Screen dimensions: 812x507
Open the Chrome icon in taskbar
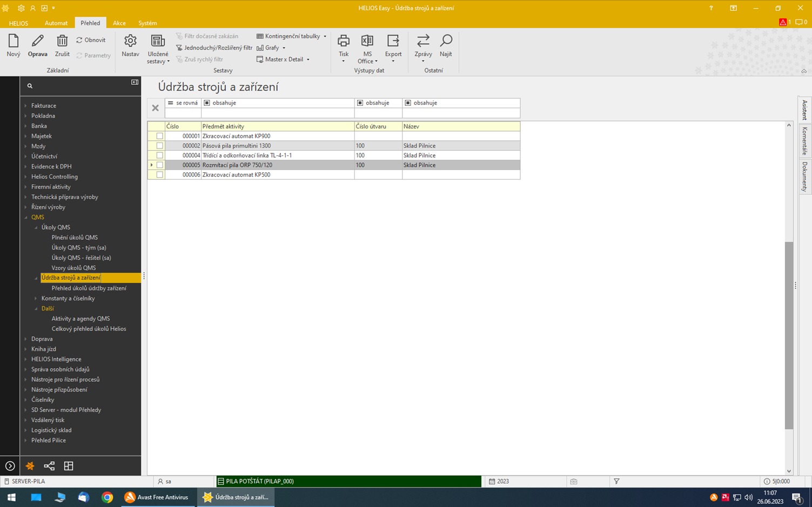point(107,497)
